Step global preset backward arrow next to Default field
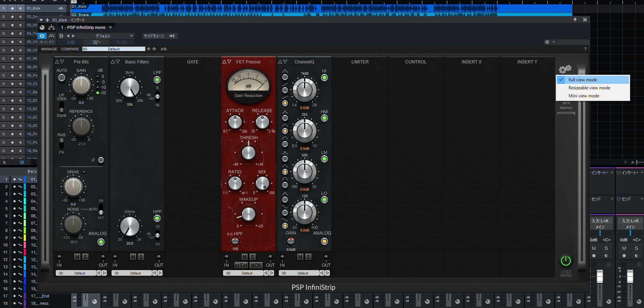The height and width of the screenshot is (308, 644). coord(148,49)
